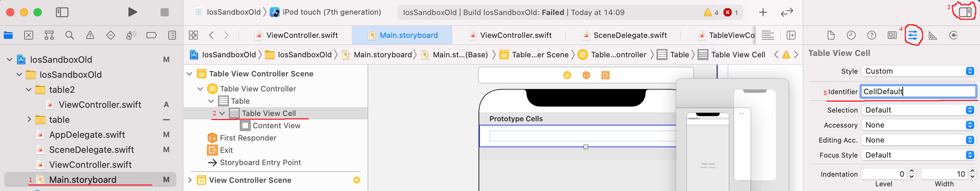Click the Identifier field containing CellDefault
980x191 pixels.
tap(919, 91)
